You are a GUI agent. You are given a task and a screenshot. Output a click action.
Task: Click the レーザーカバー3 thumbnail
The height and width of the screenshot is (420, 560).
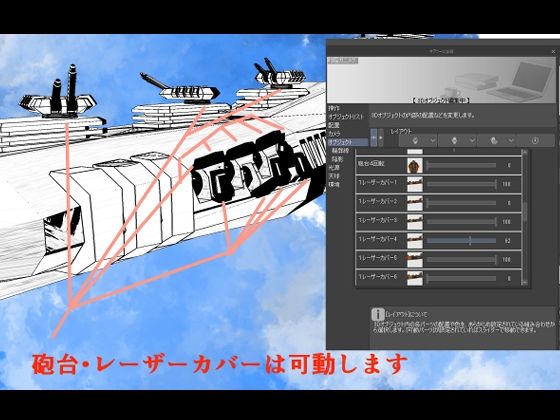tap(415, 222)
